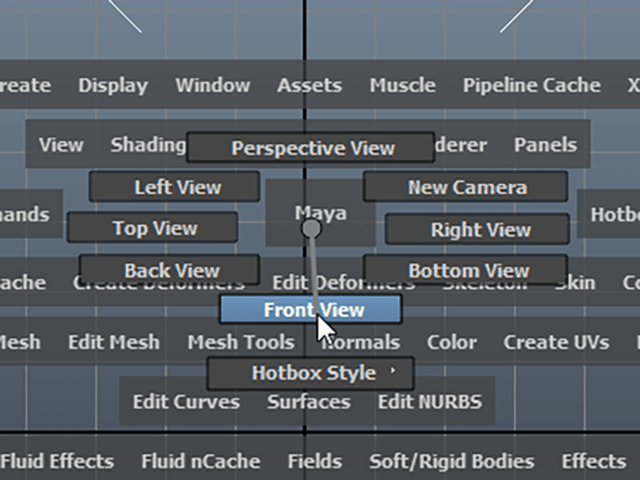Open the Edit Mesh menu
Viewport: 640px width, 480px height.
click(113, 342)
